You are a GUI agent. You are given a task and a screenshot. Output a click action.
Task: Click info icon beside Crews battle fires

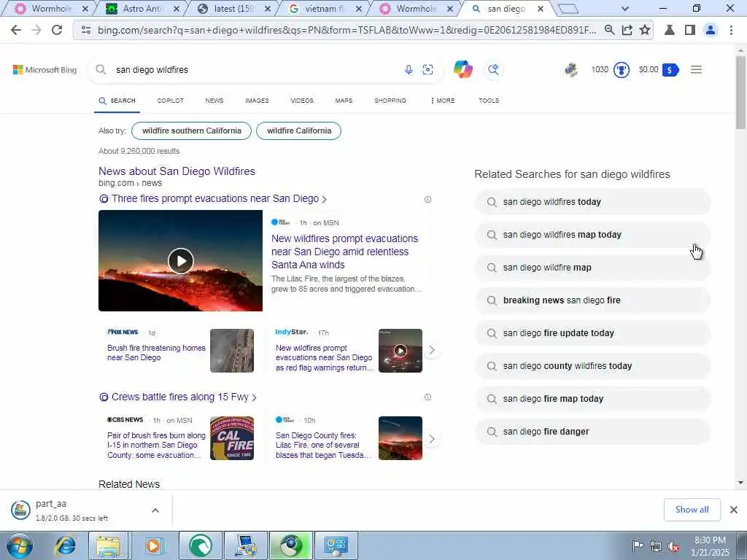coord(427,397)
